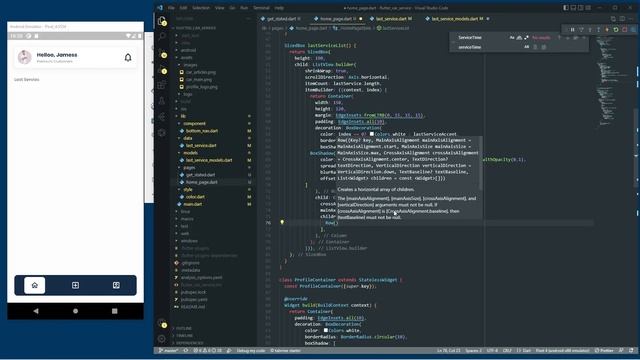Collapse the component folder
640x360 pixels.
click(194, 124)
